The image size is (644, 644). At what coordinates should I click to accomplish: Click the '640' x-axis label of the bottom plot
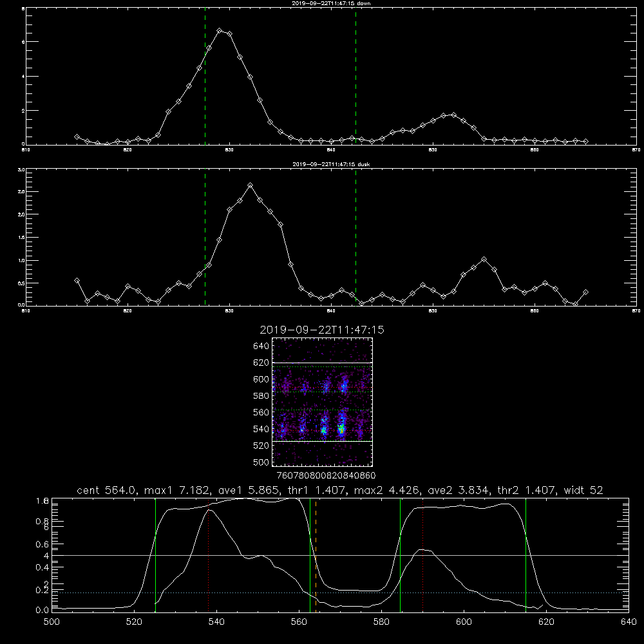629,622
